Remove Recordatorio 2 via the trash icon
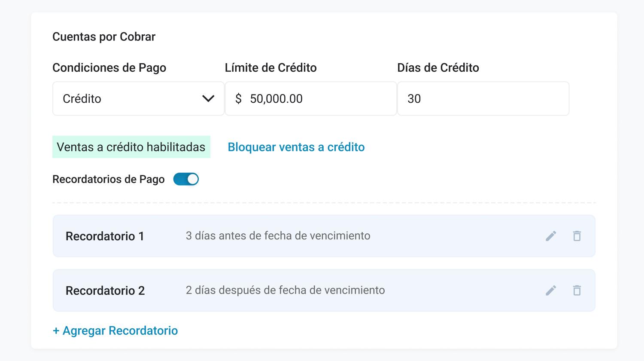Viewport: 644px width, 361px height. (577, 291)
